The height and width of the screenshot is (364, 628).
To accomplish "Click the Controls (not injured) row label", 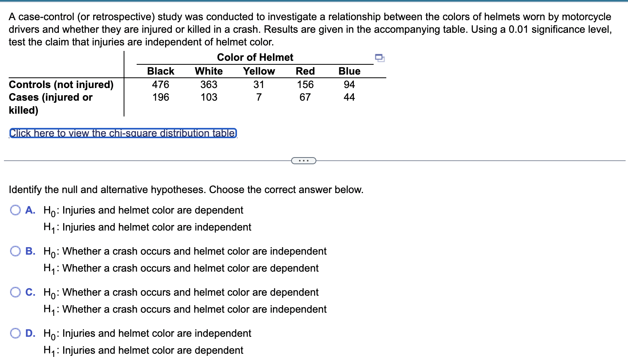I will pos(61,84).
